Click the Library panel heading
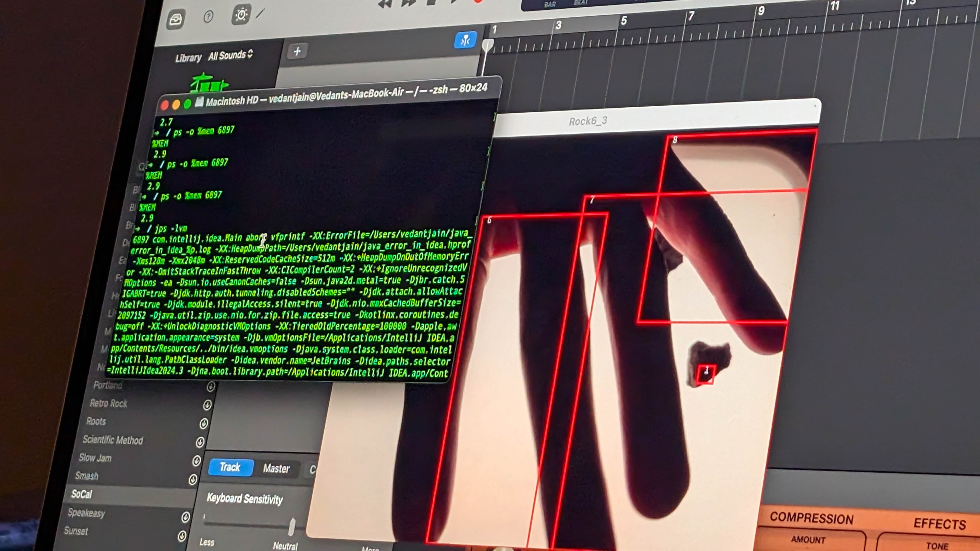980x551 pixels. click(188, 58)
